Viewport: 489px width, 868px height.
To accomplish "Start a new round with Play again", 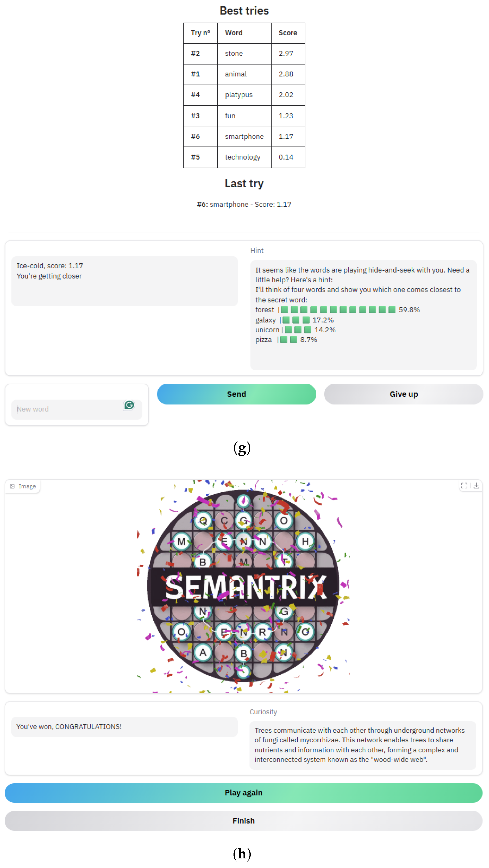I will 243,793.
